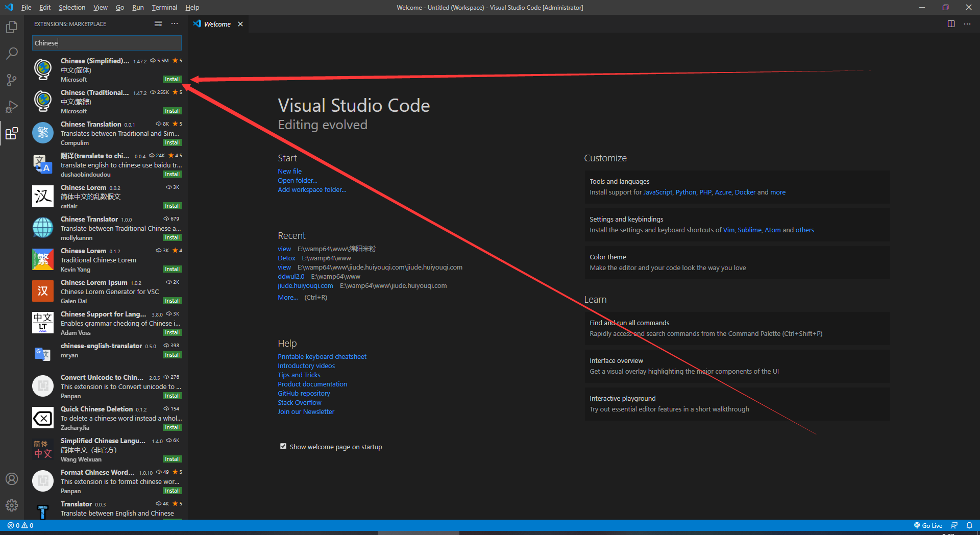The image size is (980, 535).
Task: Click Add workspace folder link
Action: click(312, 189)
